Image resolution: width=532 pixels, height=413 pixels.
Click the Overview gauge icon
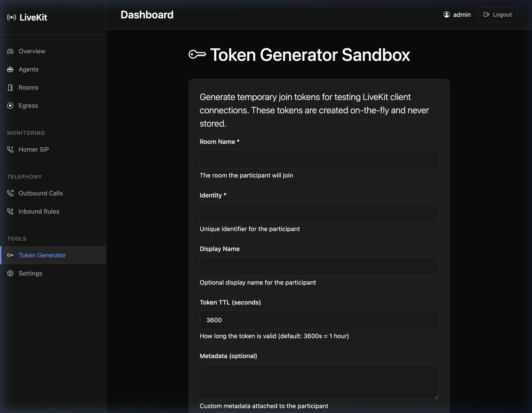click(10, 51)
